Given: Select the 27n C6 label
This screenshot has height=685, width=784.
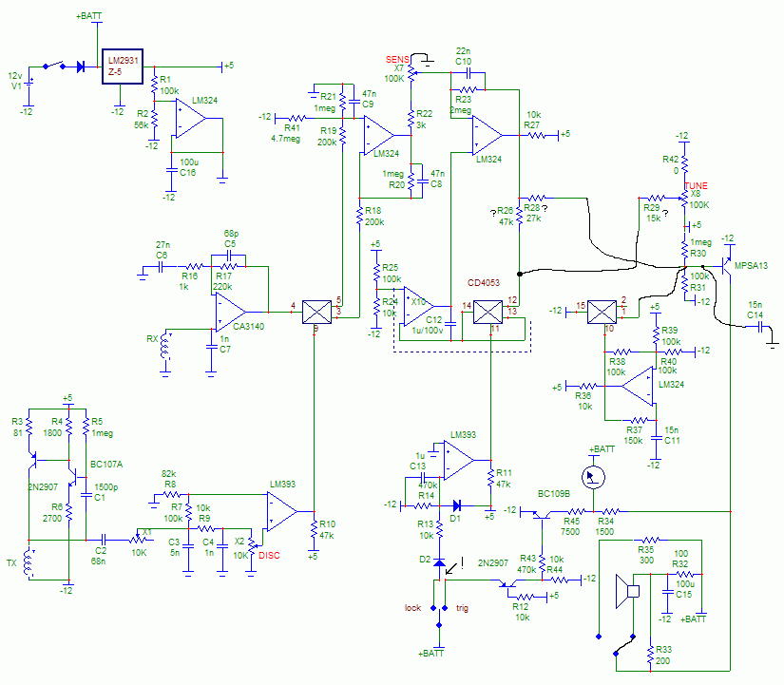Looking at the screenshot, I should pos(162,250).
